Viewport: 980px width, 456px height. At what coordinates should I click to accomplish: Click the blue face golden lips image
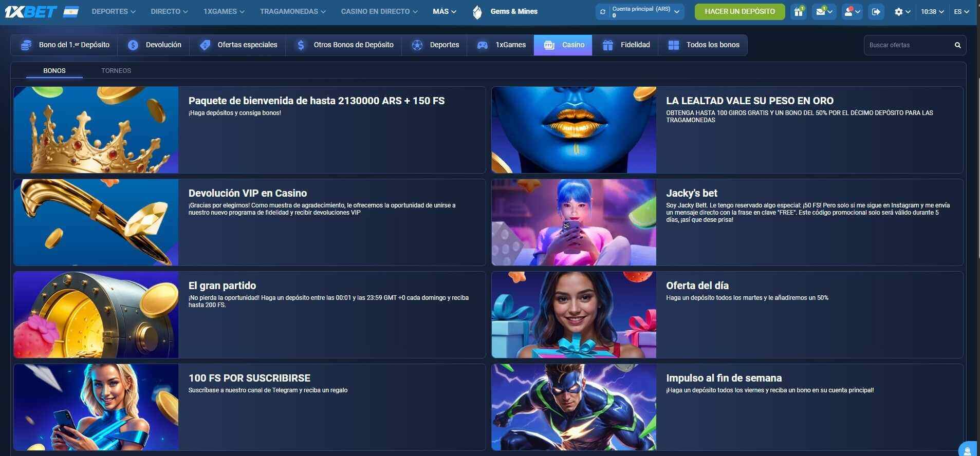coord(574,130)
